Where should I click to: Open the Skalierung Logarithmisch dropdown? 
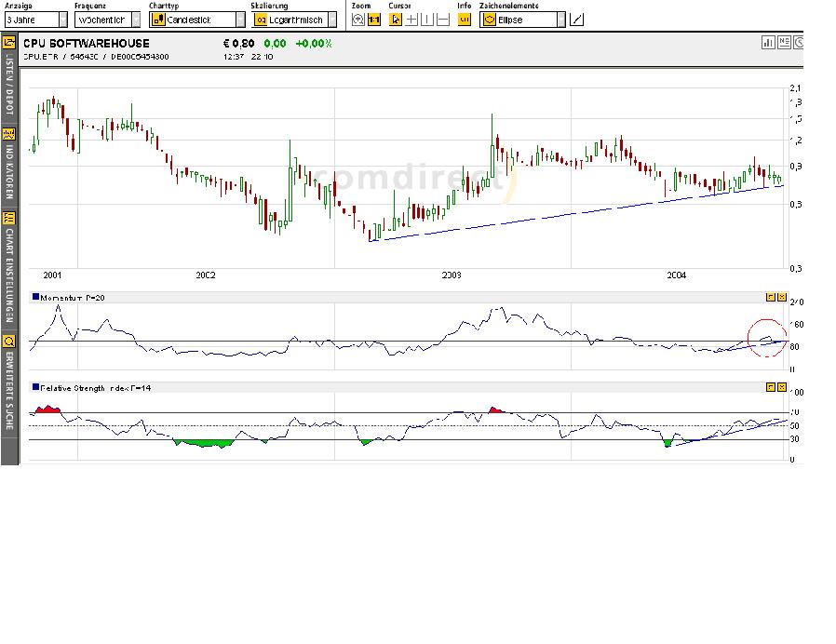click(294, 20)
